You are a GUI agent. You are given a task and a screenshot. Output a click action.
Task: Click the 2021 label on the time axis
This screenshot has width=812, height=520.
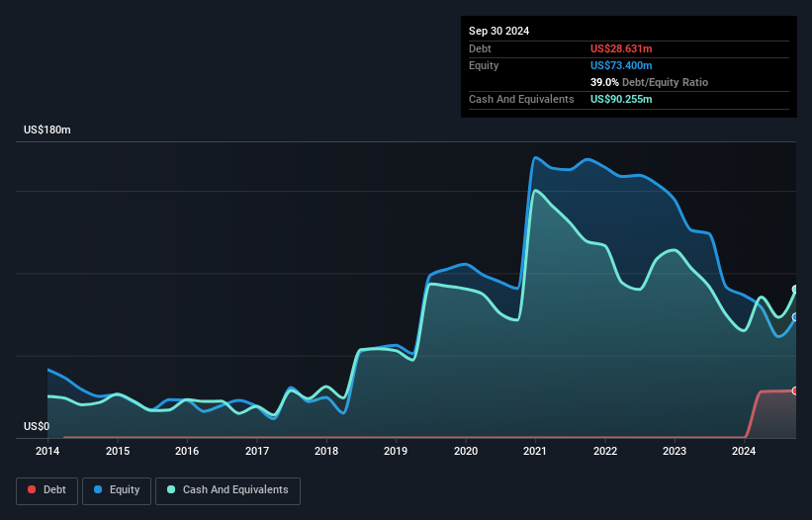[535, 452]
